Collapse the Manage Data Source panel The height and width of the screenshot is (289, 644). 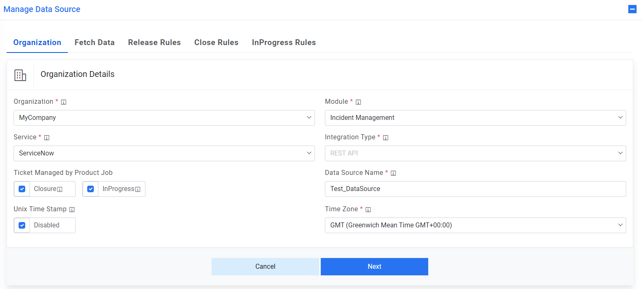click(632, 9)
